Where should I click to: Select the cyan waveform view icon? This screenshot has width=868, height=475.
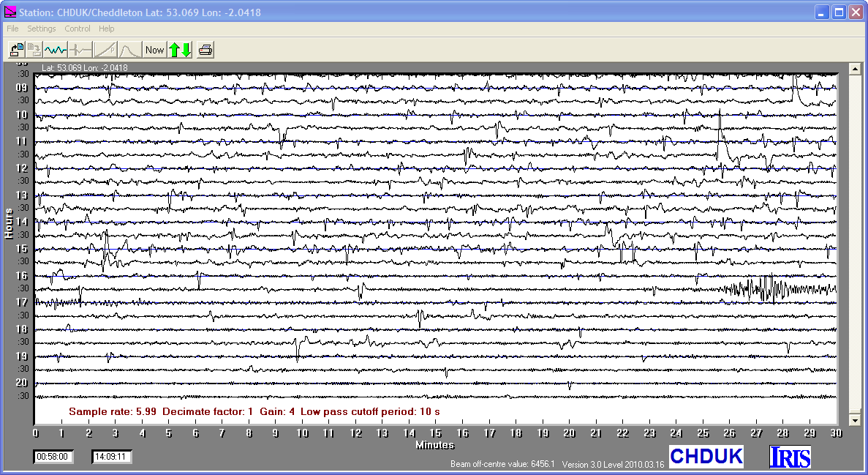pos(56,50)
